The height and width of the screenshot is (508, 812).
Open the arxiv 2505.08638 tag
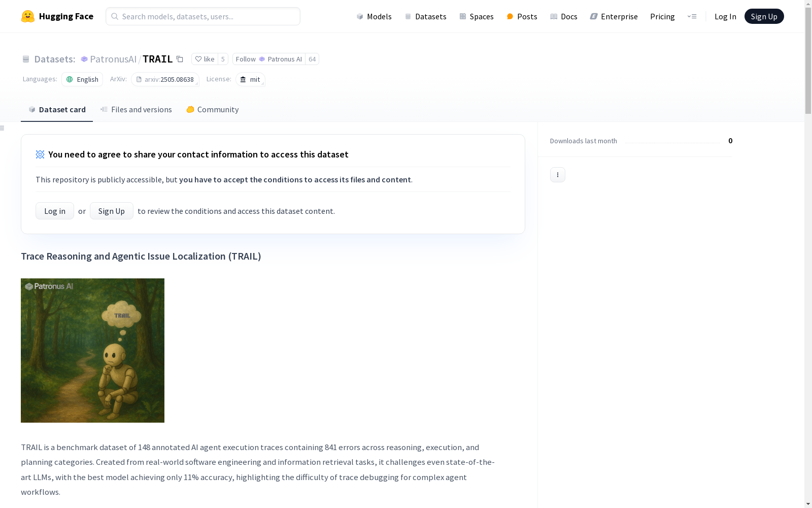(x=165, y=79)
